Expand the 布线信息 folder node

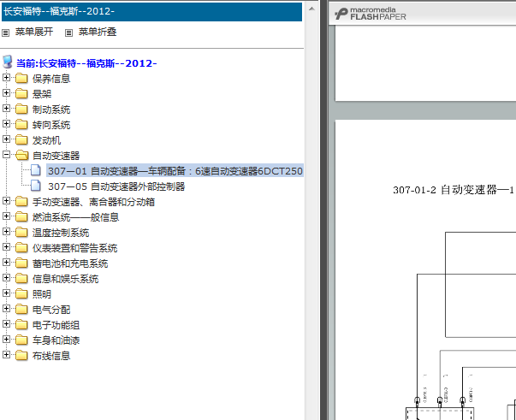click(6, 355)
